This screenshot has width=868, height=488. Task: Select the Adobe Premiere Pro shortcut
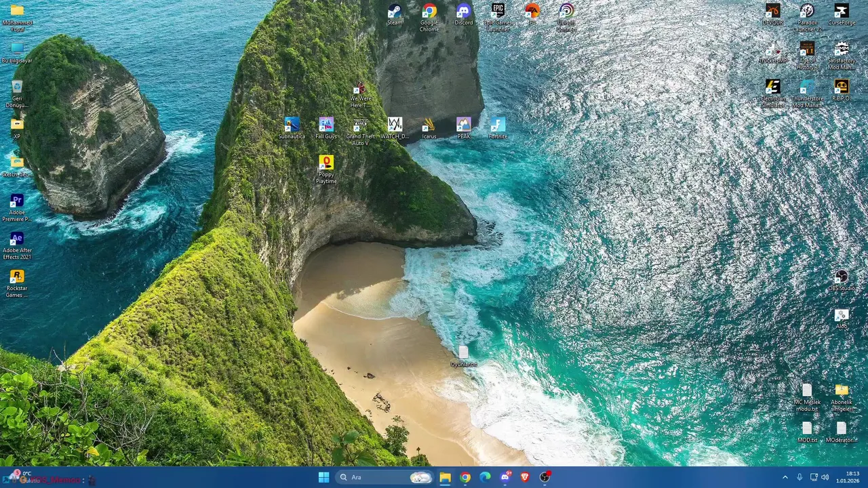(x=17, y=207)
